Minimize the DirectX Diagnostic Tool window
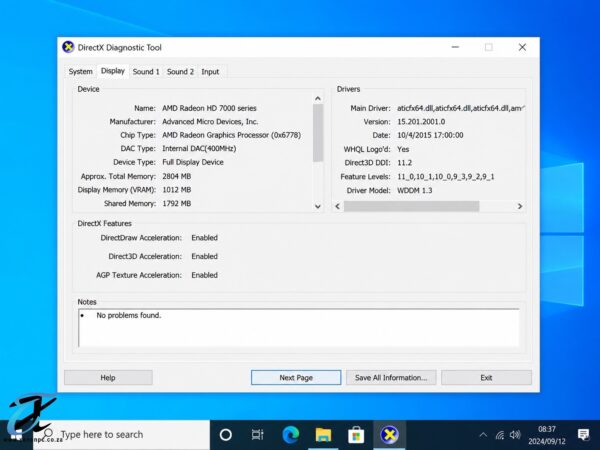Viewport: 600px width, 450px height. 455,47
